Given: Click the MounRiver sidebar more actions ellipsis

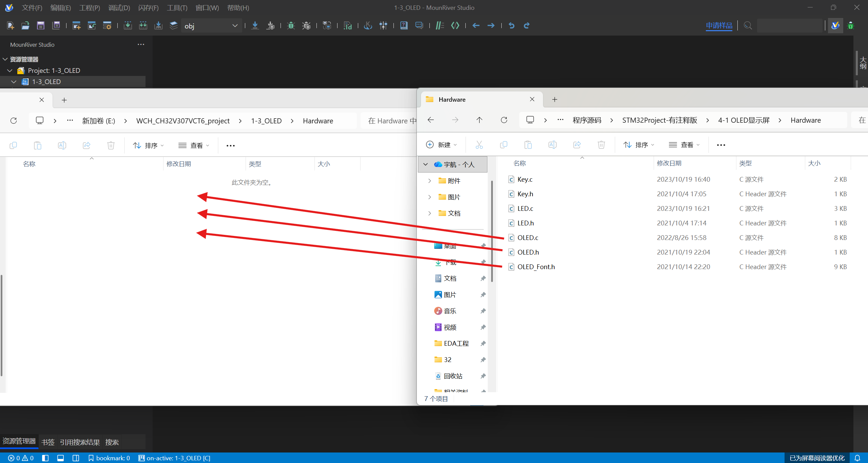Looking at the screenshot, I should tap(141, 44).
